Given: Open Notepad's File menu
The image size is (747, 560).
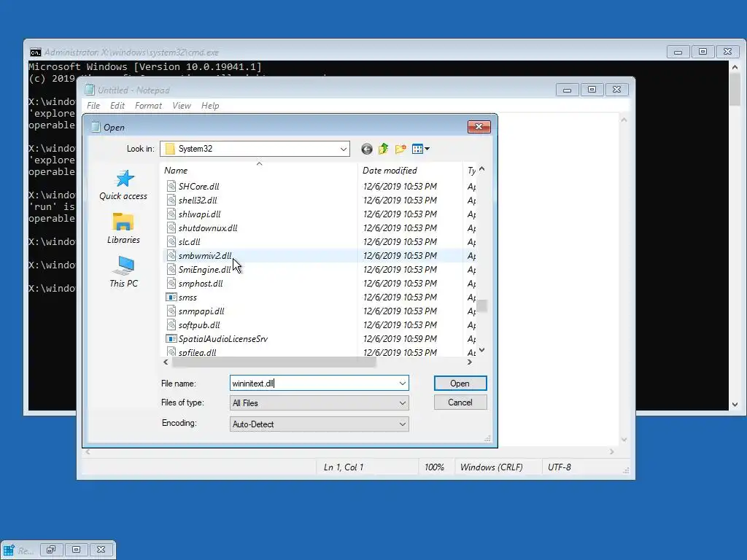Looking at the screenshot, I should 93,106.
